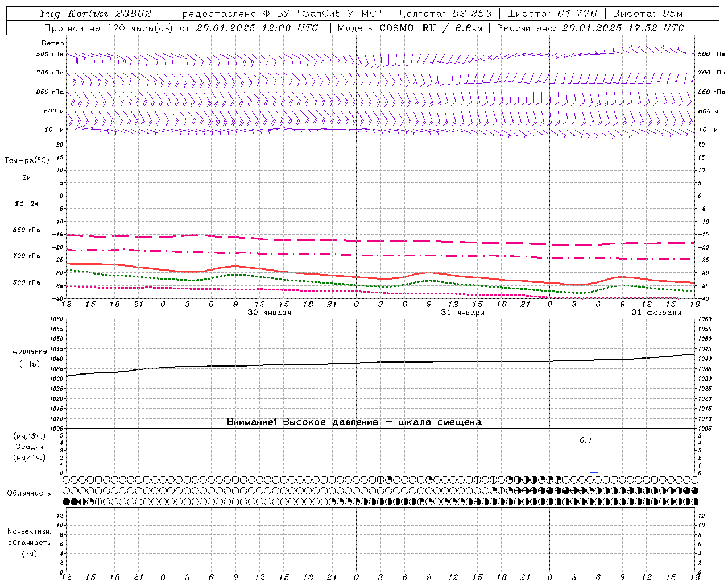Click the (гПа) unit label under Давление
The image size is (728, 582).
[x=30, y=364]
